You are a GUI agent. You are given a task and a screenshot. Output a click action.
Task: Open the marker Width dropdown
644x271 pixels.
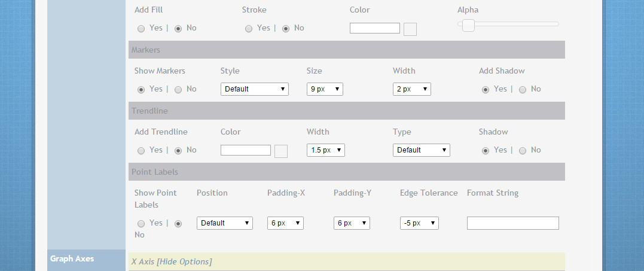click(411, 89)
